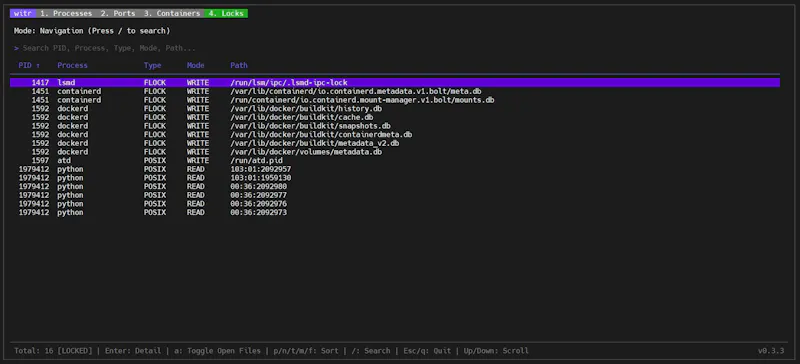Select the /run/lsm/ipc/.lsmd-ipc-lock row
800x364 pixels.
(x=395, y=82)
